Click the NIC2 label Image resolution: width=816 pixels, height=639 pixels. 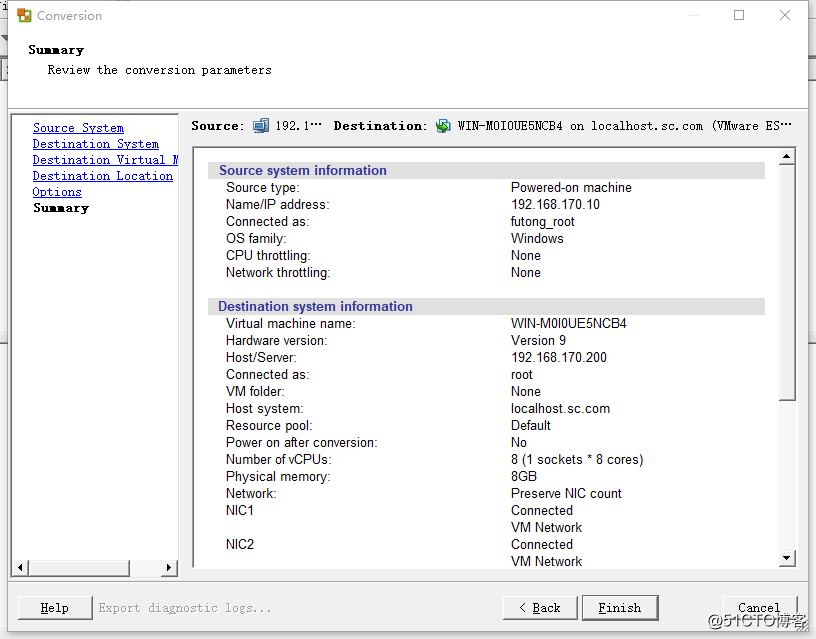pos(239,544)
